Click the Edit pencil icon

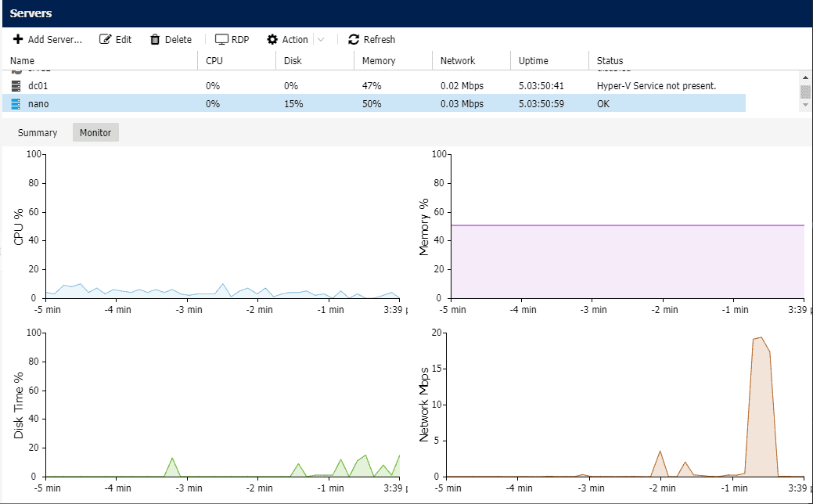pyautogui.click(x=106, y=39)
